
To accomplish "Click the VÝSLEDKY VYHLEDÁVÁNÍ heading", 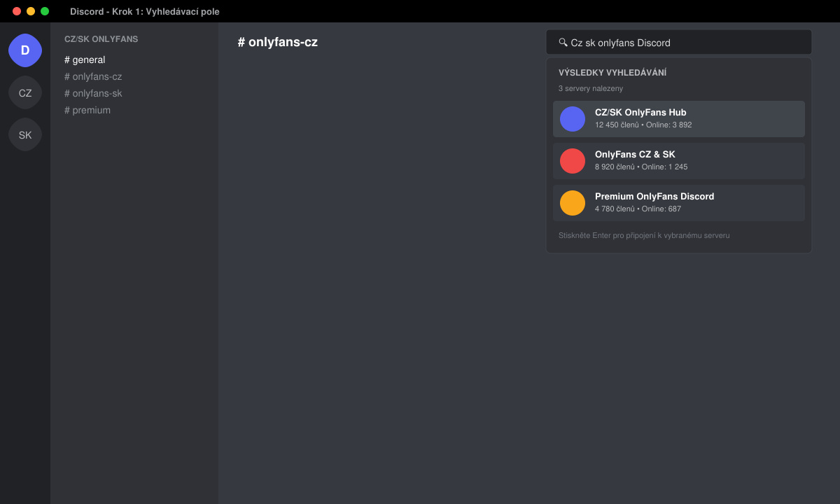I will [x=612, y=73].
